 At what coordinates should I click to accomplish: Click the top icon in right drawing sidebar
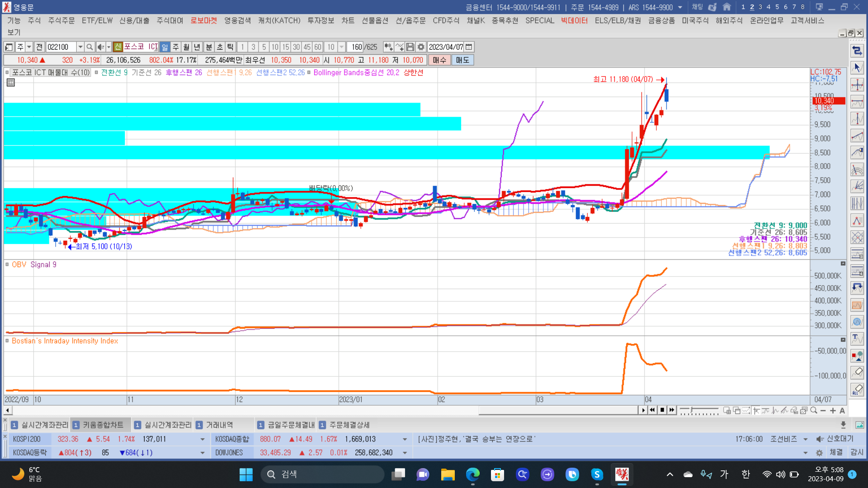tap(857, 51)
